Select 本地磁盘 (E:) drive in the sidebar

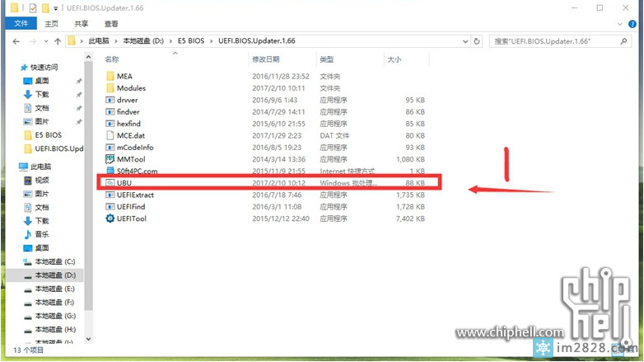click(53, 289)
